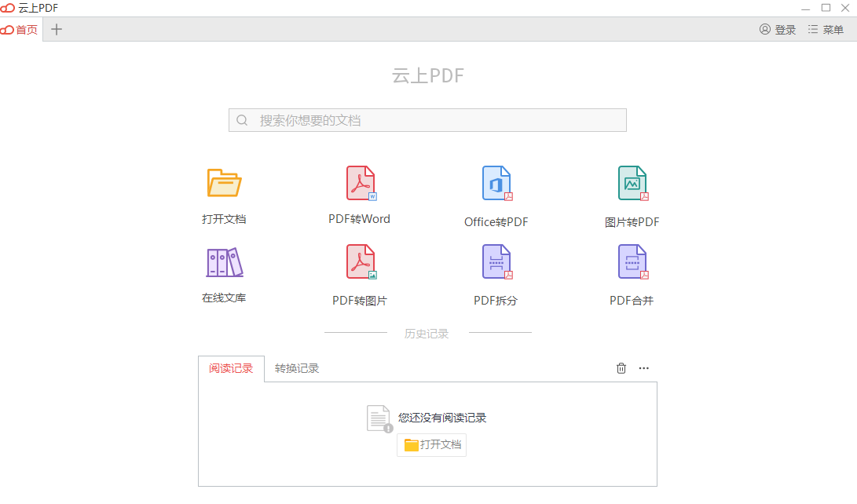Image resolution: width=857 pixels, height=504 pixels.
Task: Clear history using the trash icon
Action: 621,367
